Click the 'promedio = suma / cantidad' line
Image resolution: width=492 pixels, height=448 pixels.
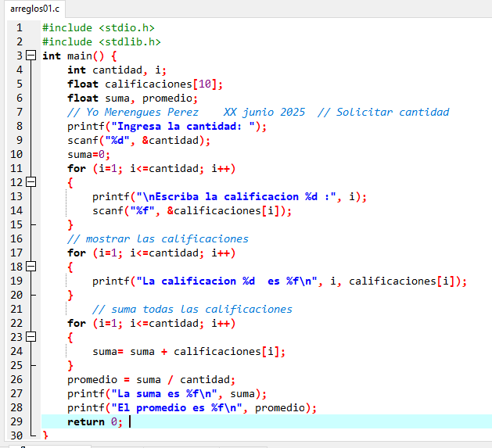[151, 379]
